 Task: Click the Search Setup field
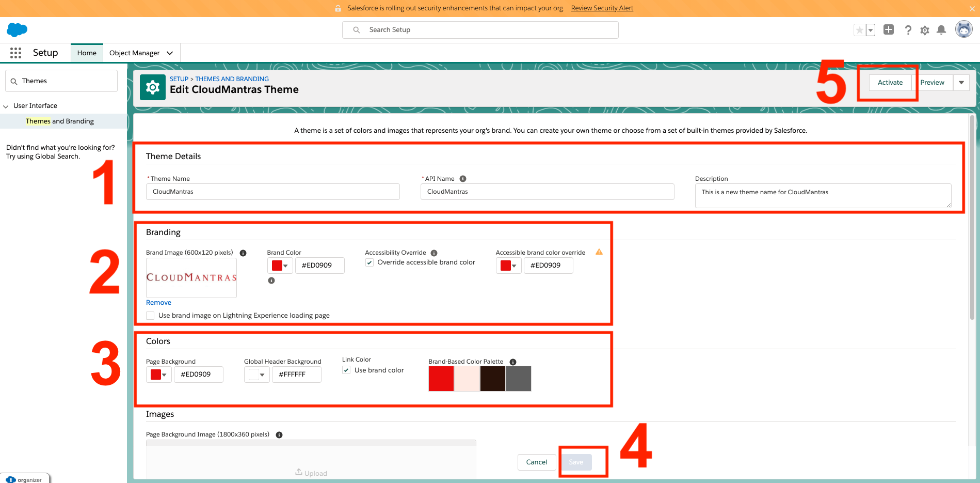[479, 29]
